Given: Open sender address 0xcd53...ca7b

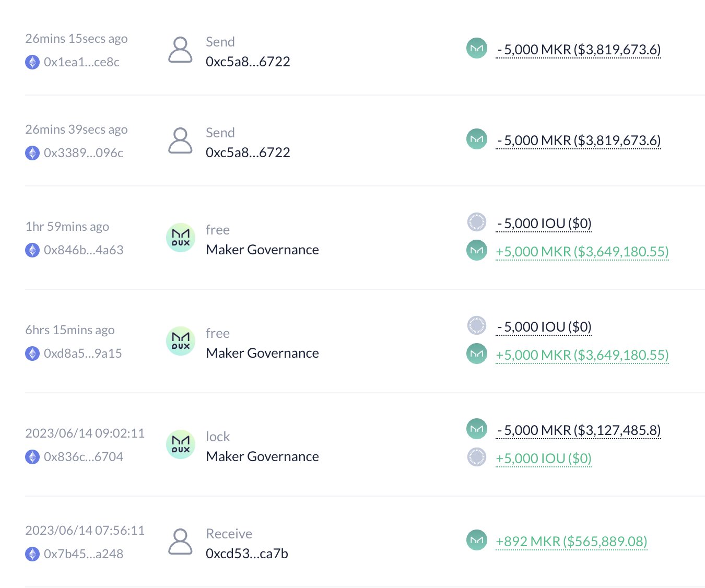Looking at the screenshot, I should (x=246, y=554).
